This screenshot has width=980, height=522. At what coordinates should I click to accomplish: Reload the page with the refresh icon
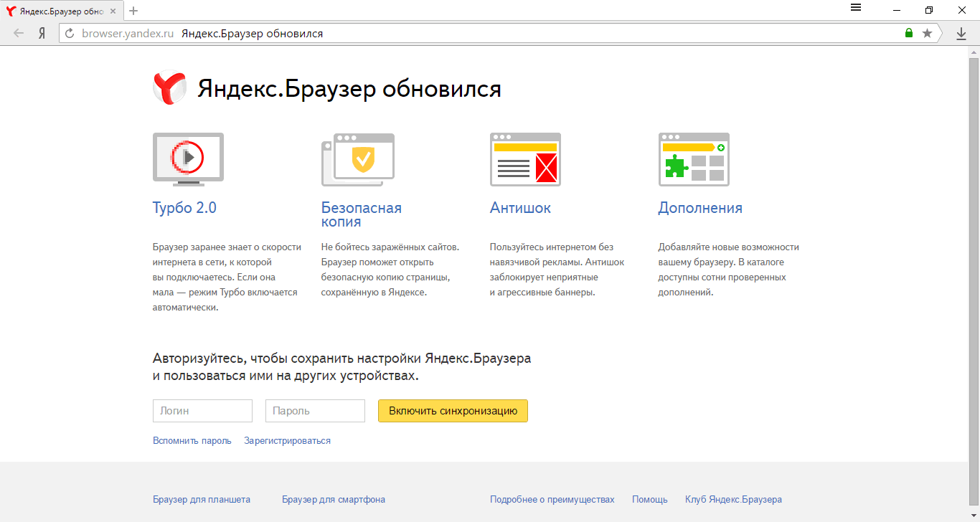(x=70, y=33)
